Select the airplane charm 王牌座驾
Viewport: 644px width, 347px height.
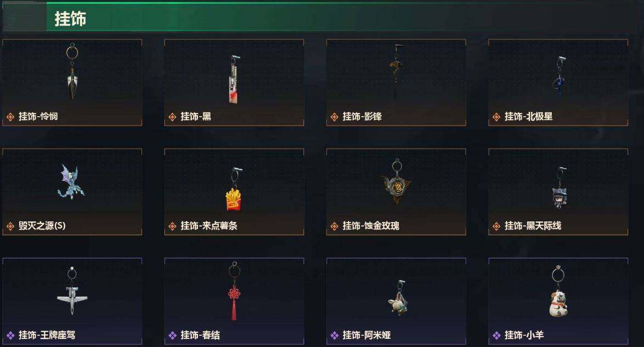click(x=72, y=291)
